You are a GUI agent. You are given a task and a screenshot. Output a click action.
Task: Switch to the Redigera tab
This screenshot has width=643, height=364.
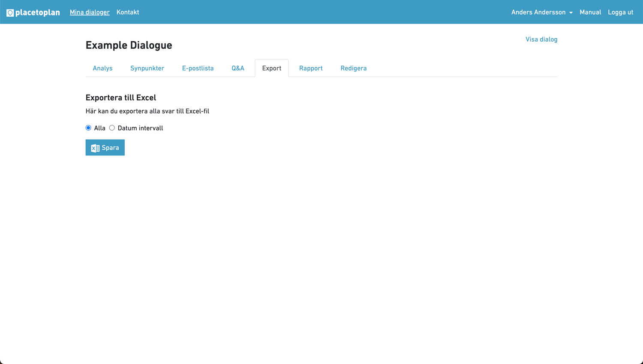(353, 69)
